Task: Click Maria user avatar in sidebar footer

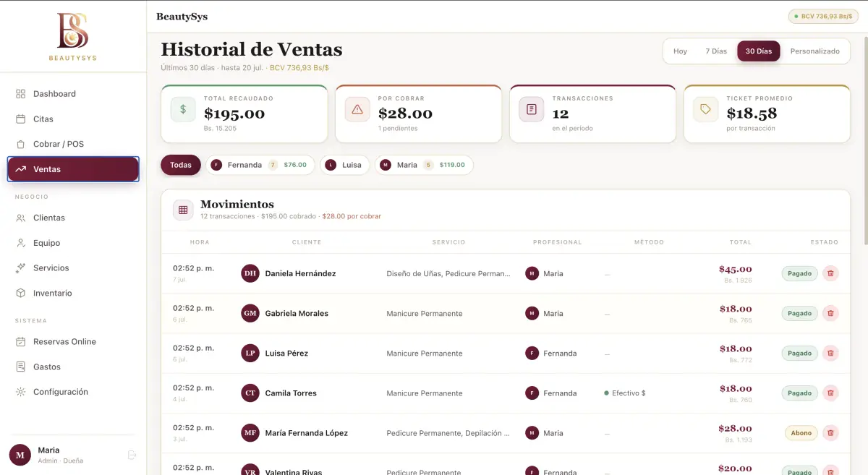Action: [20, 455]
